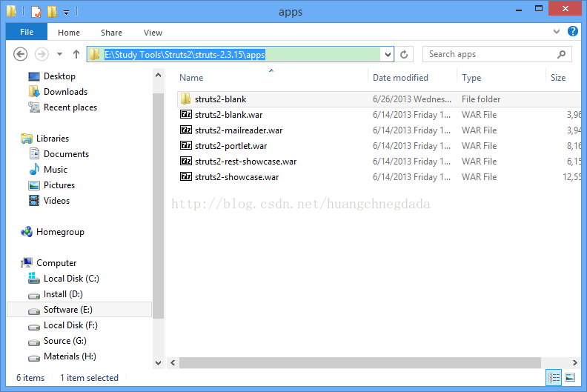Click the window folder icon in title bar
587x392 pixels.
[x=12, y=11]
